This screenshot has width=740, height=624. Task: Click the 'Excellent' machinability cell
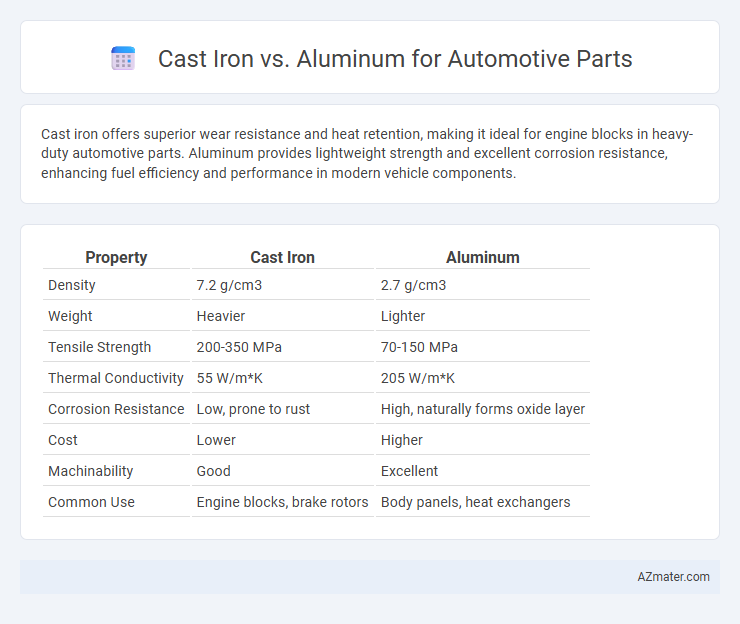[x=410, y=471]
